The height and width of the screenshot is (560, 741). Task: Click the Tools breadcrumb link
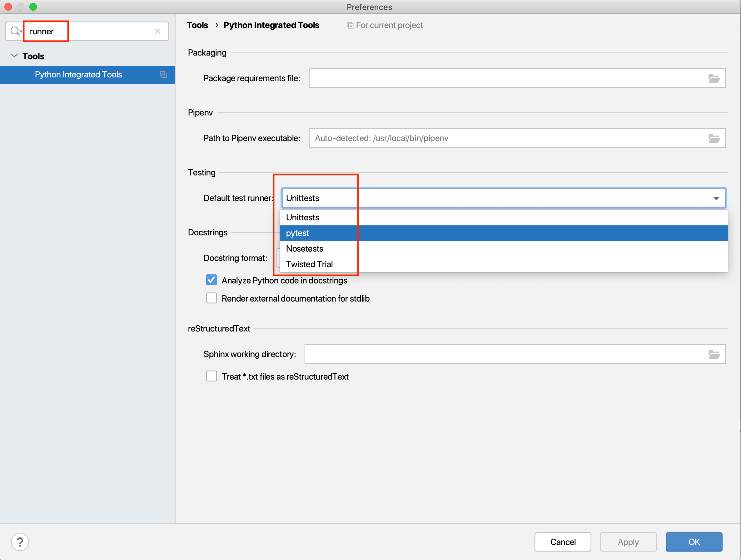[x=197, y=25]
